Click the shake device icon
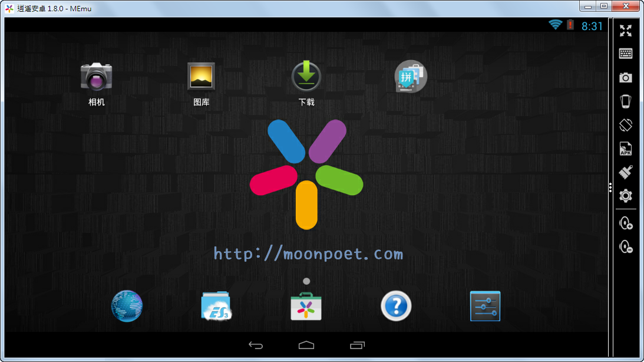The image size is (644, 362). [x=626, y=101]
